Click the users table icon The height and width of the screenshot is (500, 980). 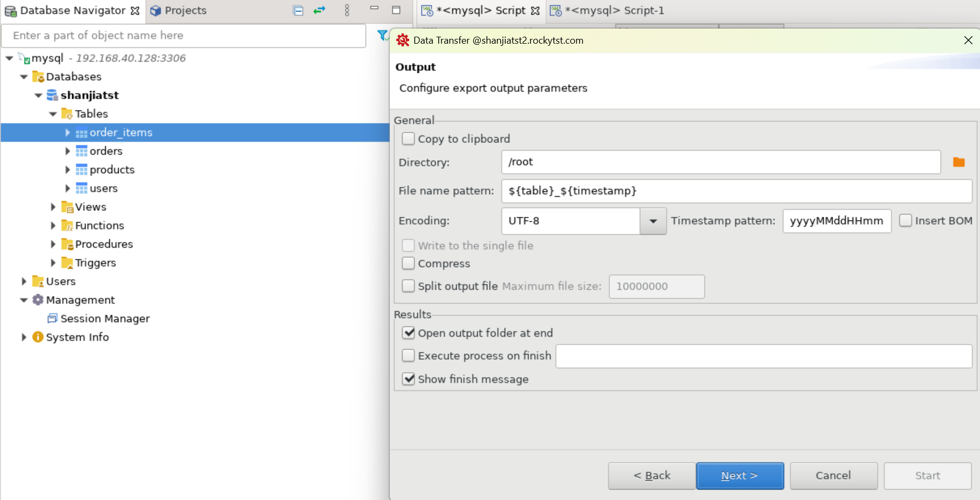click(x=81, y=188)
